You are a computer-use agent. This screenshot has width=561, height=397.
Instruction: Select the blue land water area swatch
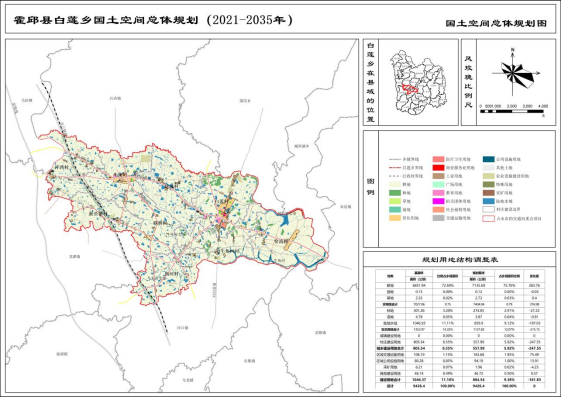[488, 201]
